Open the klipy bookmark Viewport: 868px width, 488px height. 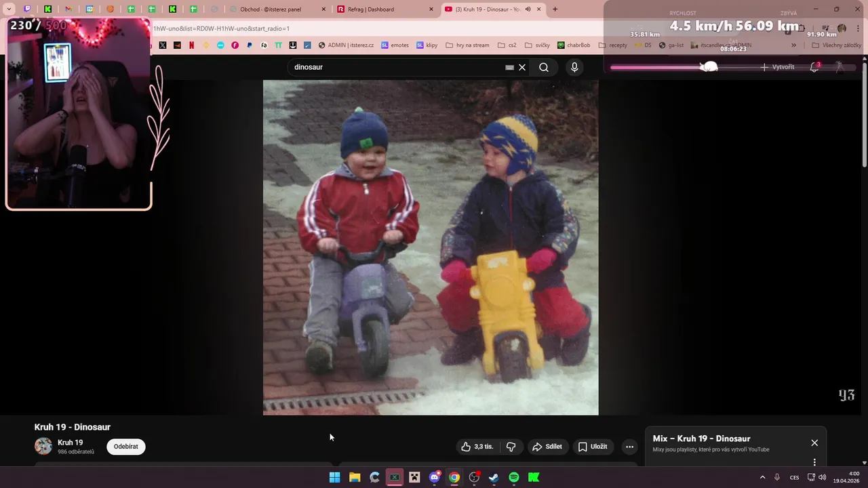(427, 45)
